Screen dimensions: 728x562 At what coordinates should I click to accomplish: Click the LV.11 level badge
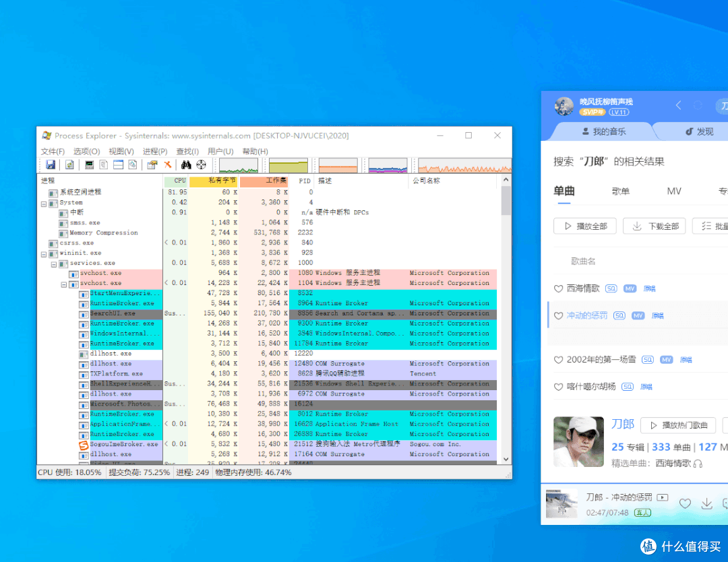coord(619,113)
